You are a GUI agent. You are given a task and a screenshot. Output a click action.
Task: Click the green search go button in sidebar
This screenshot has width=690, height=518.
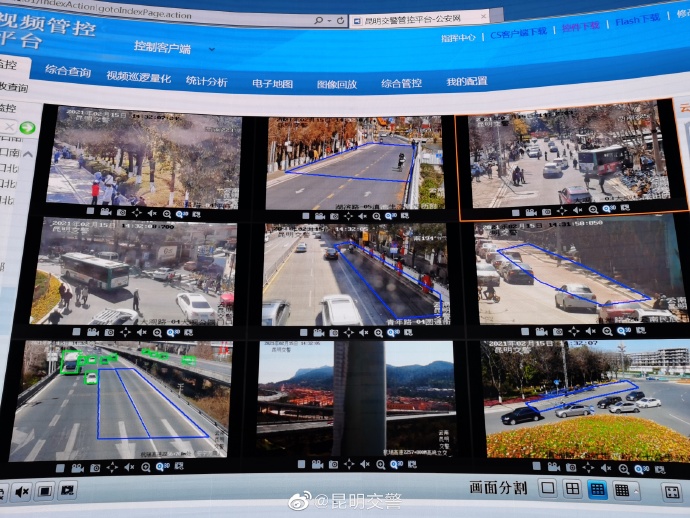tap(27, 128)
